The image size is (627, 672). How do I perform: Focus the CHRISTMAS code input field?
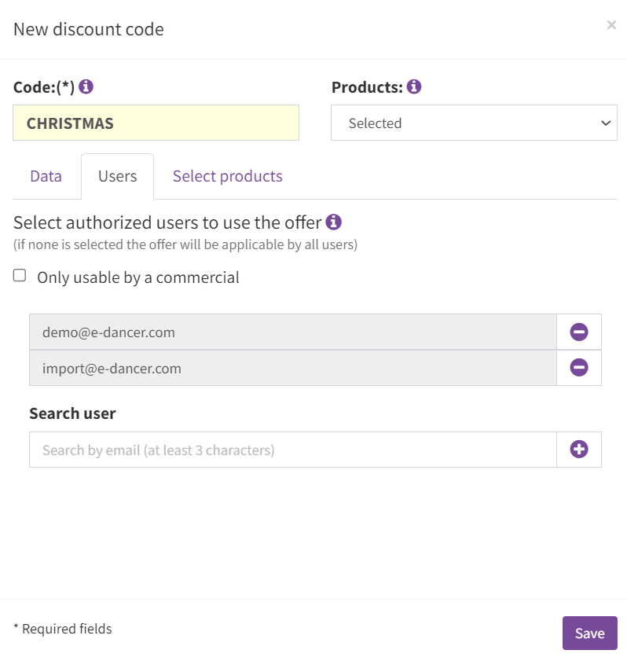(156, 123)
